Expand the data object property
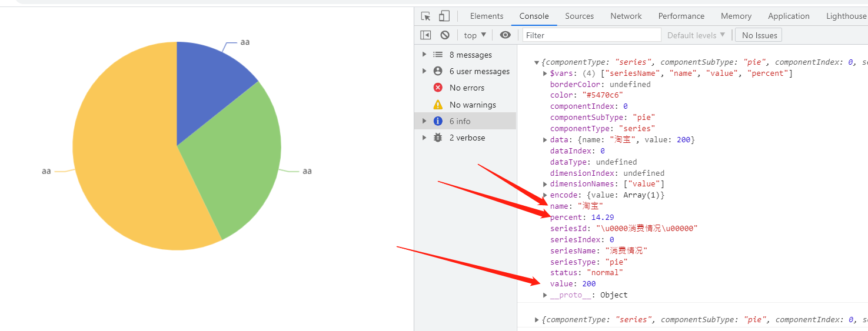868x331 pixels. [x=545, y=140]
